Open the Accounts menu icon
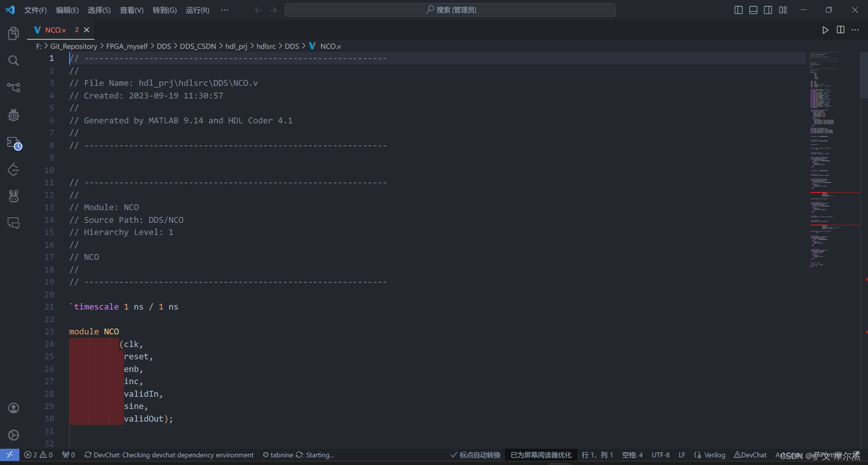The width and height of the screenshot is (868, 465). [14, 408]
